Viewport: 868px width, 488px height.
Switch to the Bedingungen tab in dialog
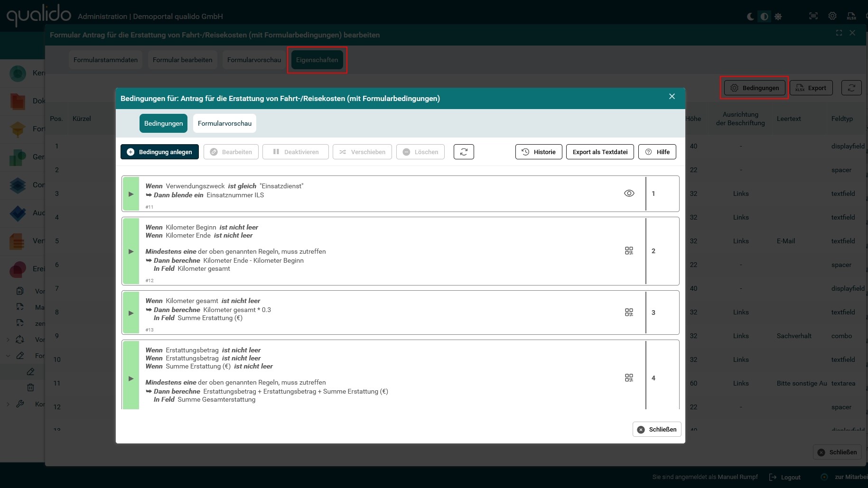163,123
